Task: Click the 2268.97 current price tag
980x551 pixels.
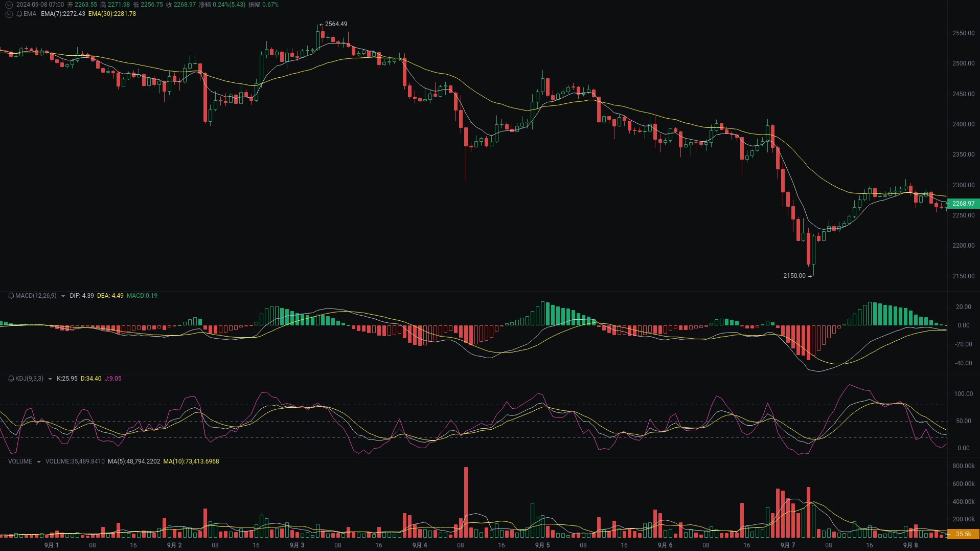Action: [x=963, y=204]
